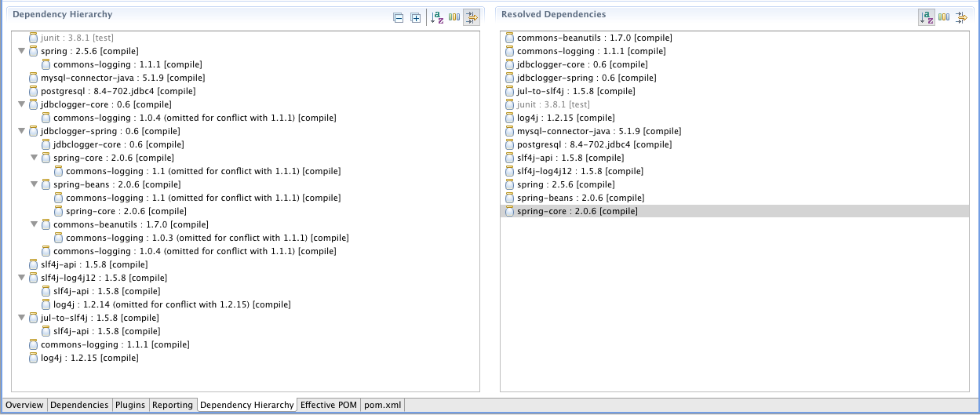Collapse the slf4j-log4j12 : 1.5.8 hierarchy node
Screen dimensions: 980x415
(x=21, y=278)
